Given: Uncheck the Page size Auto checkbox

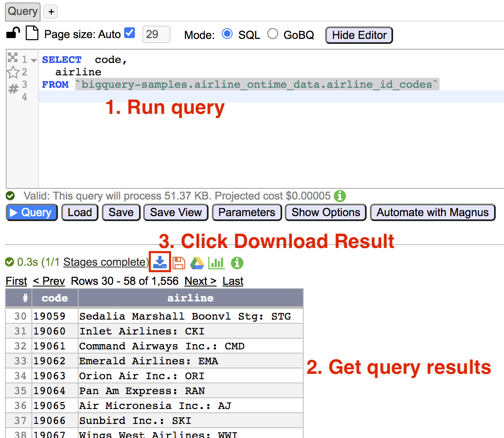Looking at the screenshot, I should [x=130, y=33].
